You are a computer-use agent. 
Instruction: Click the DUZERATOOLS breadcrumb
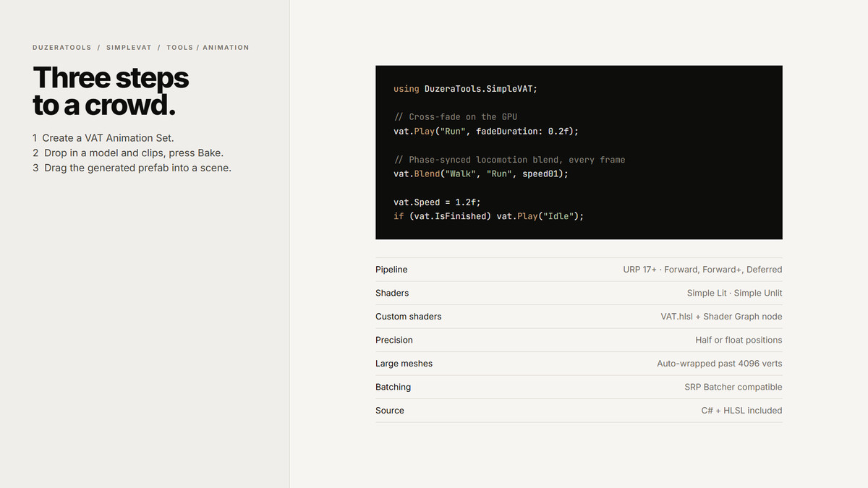[x=62, y=48]
